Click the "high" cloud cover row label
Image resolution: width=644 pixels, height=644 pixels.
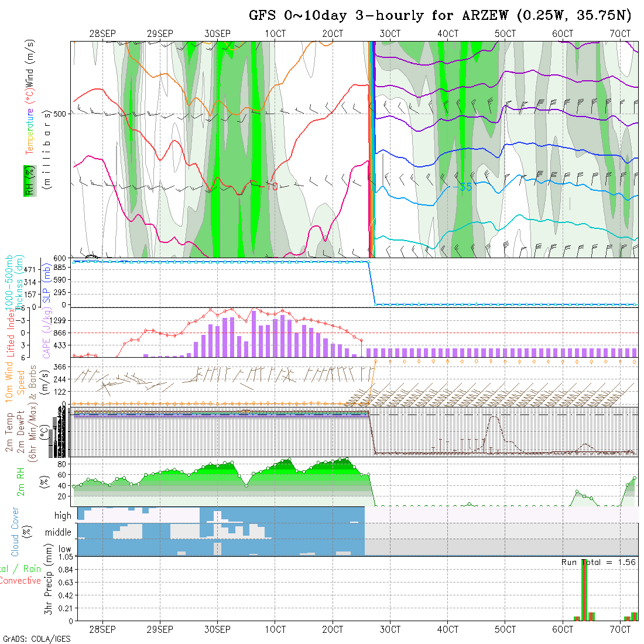pyautogui.click(x=63, y=516)
